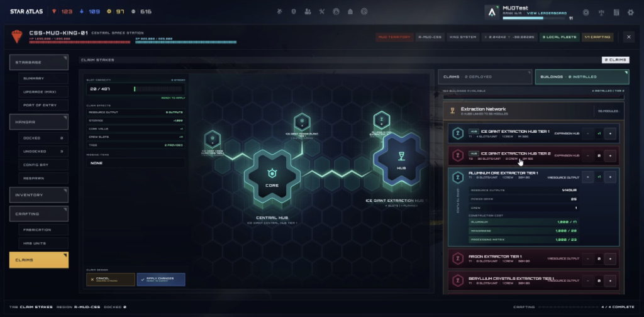Collapse the Aluminum Ore Extractor Tier 1 details
Screen dimensions: 644x317
coord(533,177)
